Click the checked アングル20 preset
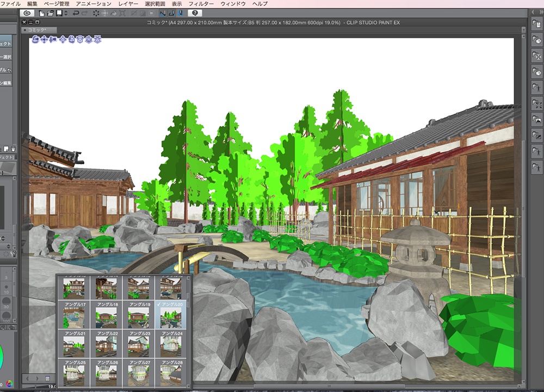This screenshot has width=544, height=392. (170, 315)
